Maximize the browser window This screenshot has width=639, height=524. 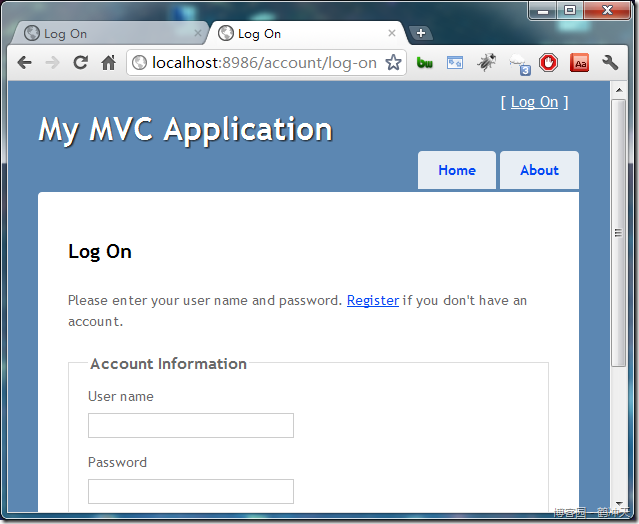570,10
